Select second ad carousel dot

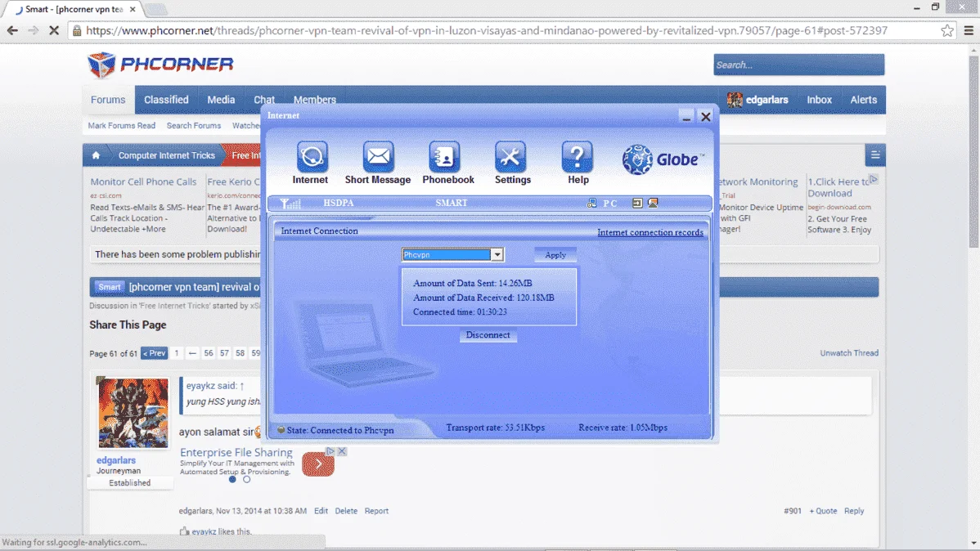pos(247,479)
